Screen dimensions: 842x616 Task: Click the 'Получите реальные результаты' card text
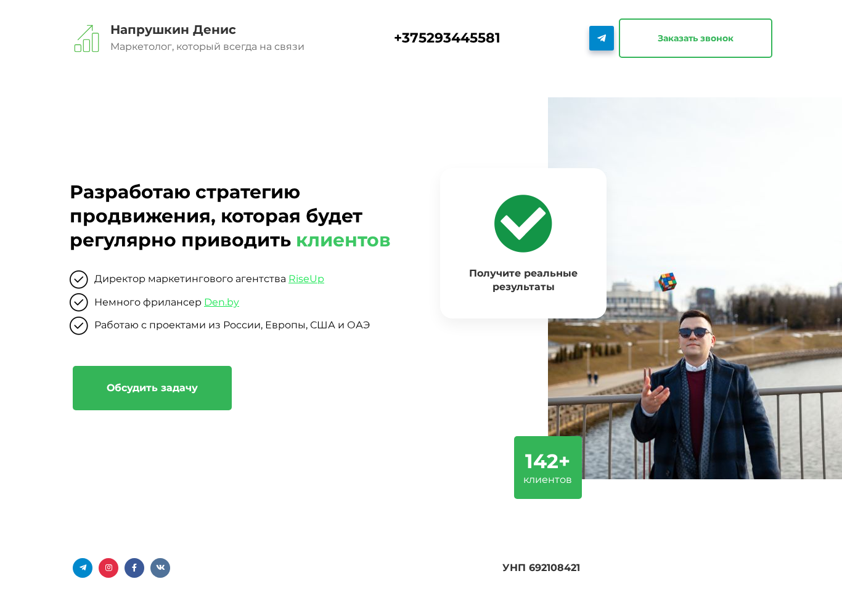523,280
